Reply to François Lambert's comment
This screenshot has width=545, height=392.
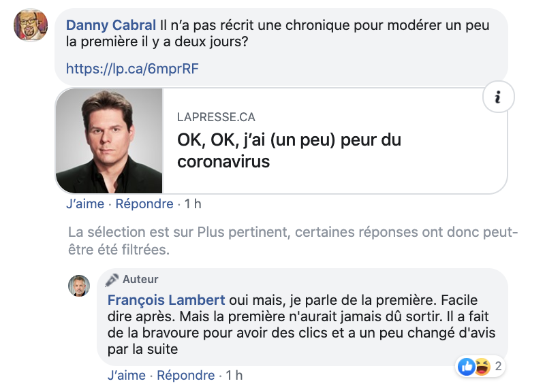pyautogui.click(x=185, y=376)
